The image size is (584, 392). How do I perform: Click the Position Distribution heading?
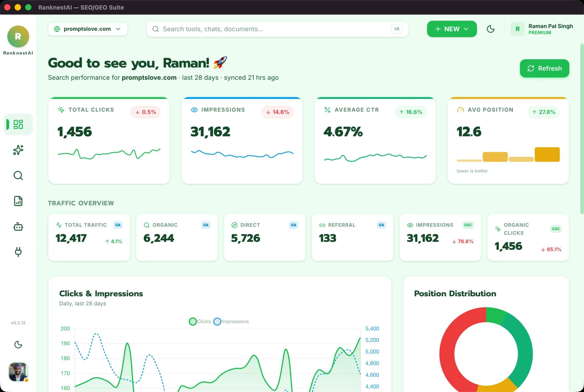455,294
